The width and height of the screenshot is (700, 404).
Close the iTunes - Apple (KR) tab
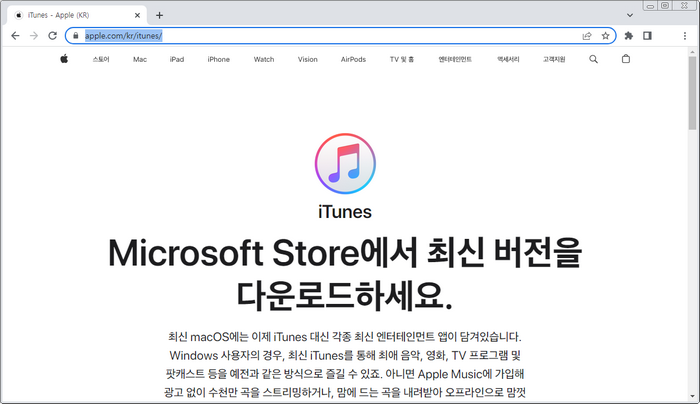137,15
